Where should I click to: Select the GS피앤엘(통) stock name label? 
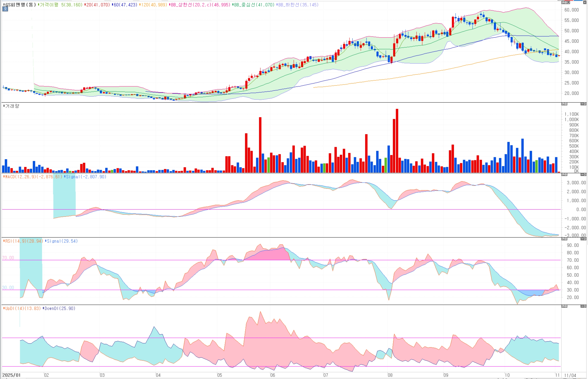[x=20, y=5]
